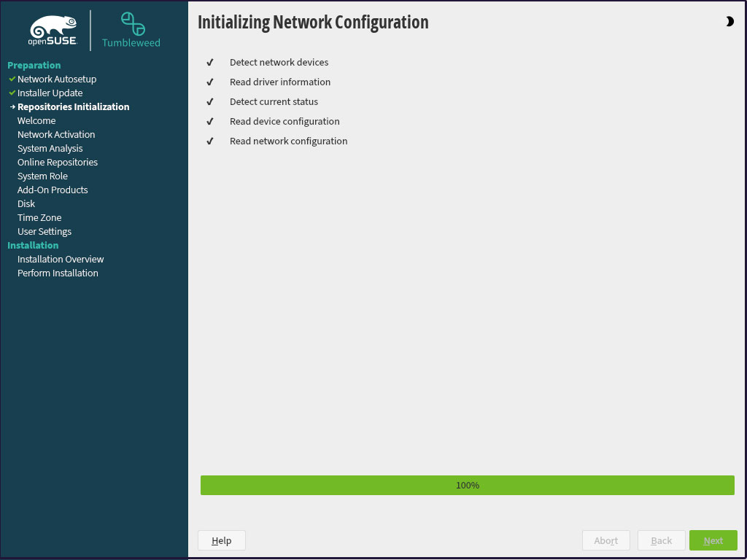Select the Time Zone step

[39, 217]
